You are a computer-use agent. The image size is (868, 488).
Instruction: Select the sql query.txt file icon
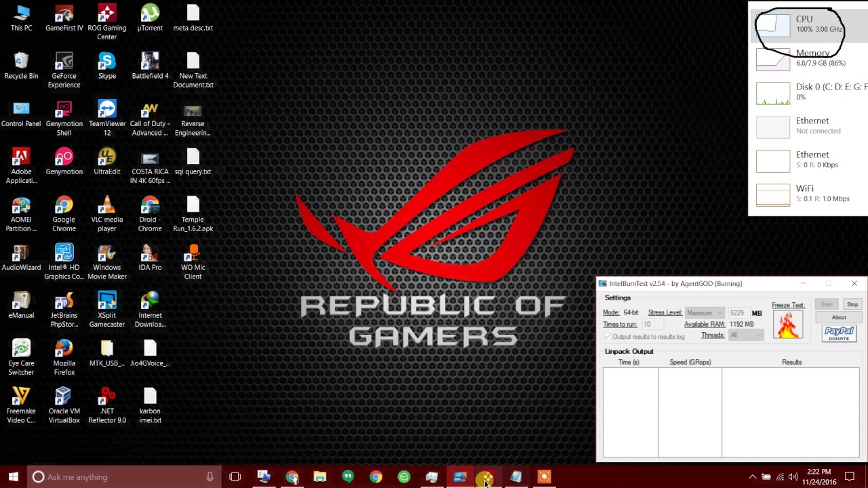pos(193,162)
